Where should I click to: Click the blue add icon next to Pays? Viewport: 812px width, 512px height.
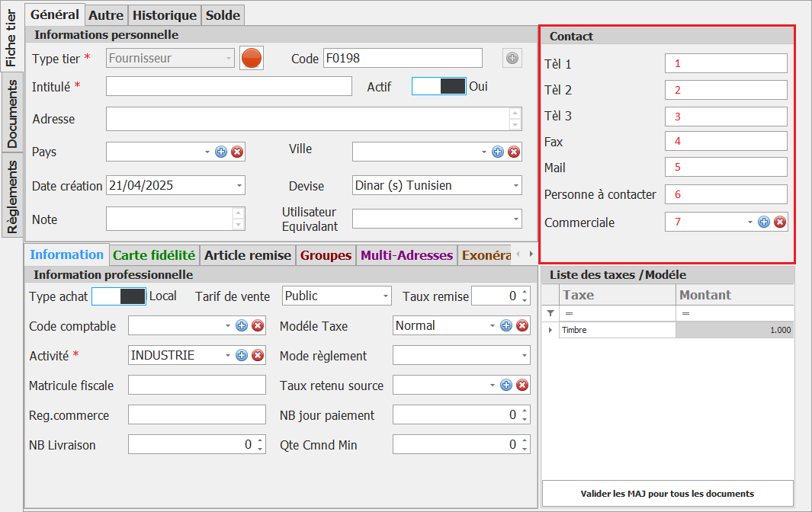click(221, 152)
